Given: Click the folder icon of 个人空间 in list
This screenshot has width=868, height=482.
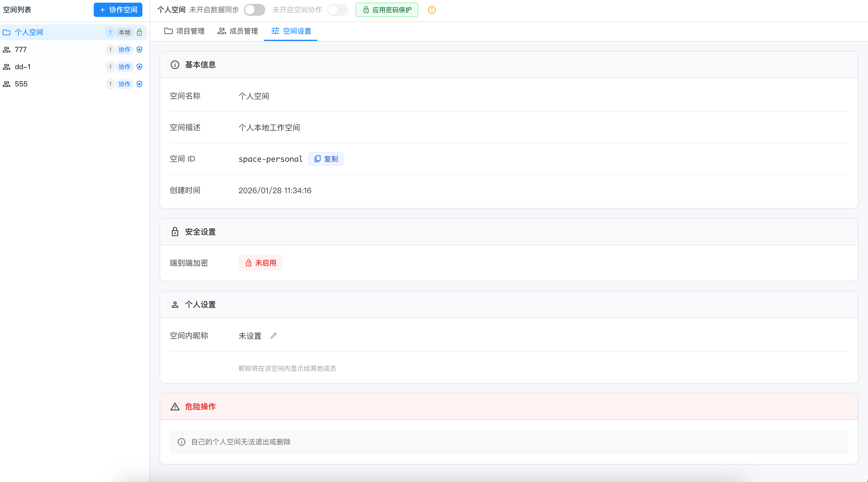Looking at the screenshot, I should tap(7, 32).
